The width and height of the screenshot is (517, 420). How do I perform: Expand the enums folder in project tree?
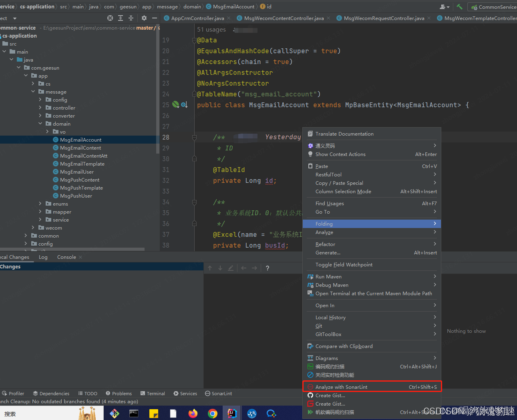pos(40,204)
